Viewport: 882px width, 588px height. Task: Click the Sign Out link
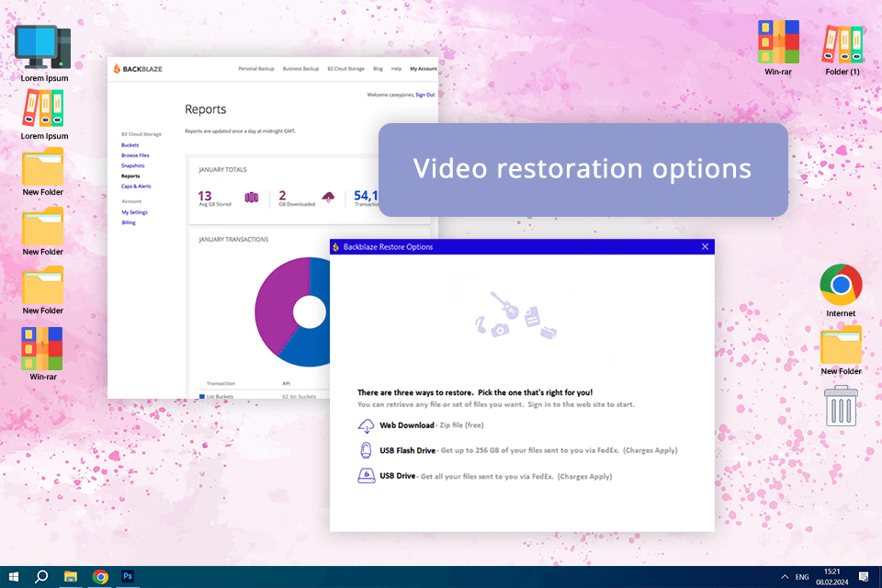click(425, 95)
